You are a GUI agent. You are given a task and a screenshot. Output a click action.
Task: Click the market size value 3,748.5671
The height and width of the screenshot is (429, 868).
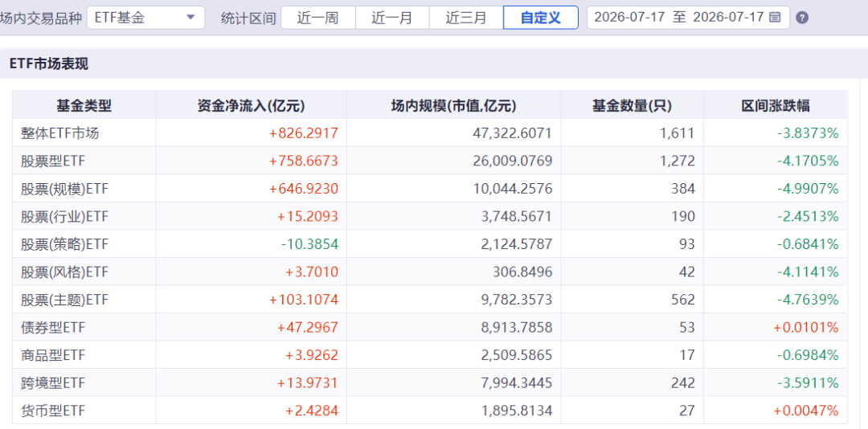(516, 216)
